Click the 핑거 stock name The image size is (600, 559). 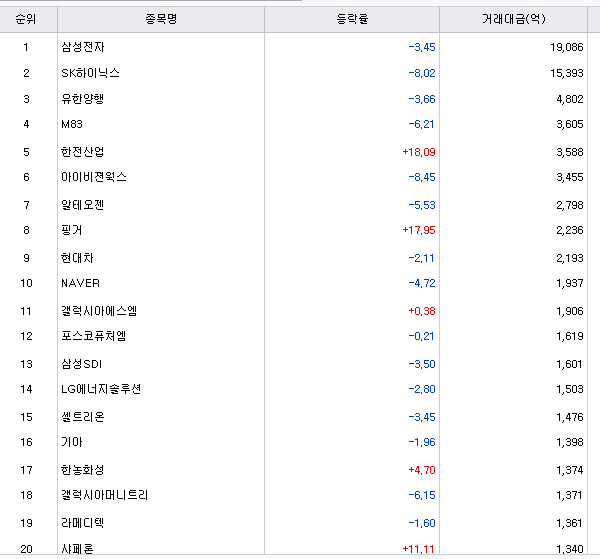(x=72, y=230)
